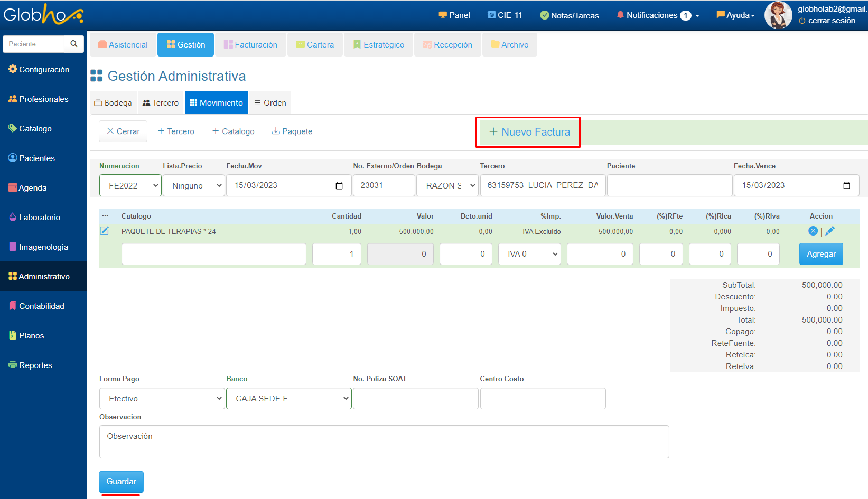868x499 pixels.
Task: Click the Agregar button
Action: [821, 254]
